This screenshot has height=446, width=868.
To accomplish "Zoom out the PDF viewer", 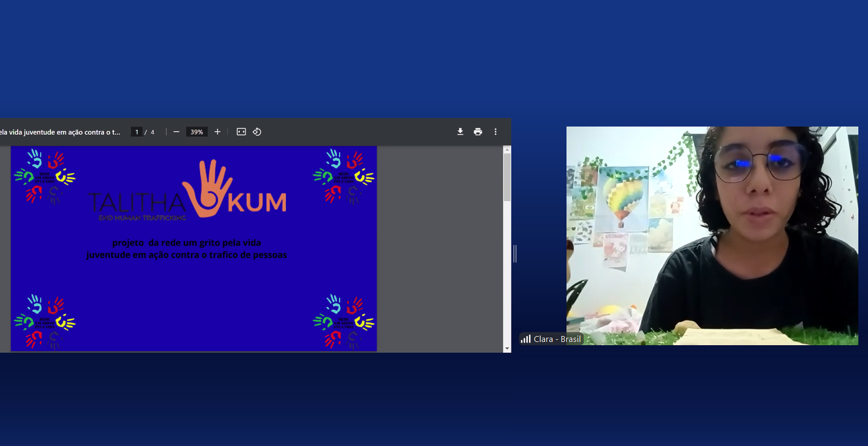I will pyautogui.click(x=176, y=132).
